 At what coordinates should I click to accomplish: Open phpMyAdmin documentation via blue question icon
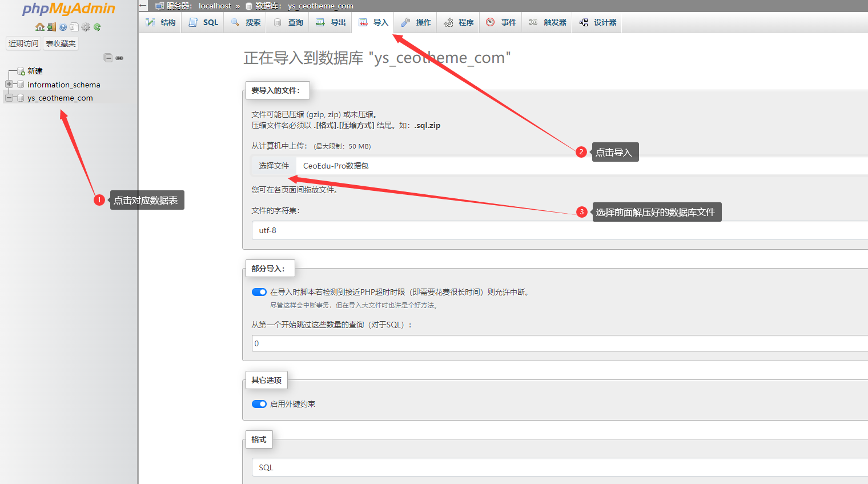pos(63,27)
